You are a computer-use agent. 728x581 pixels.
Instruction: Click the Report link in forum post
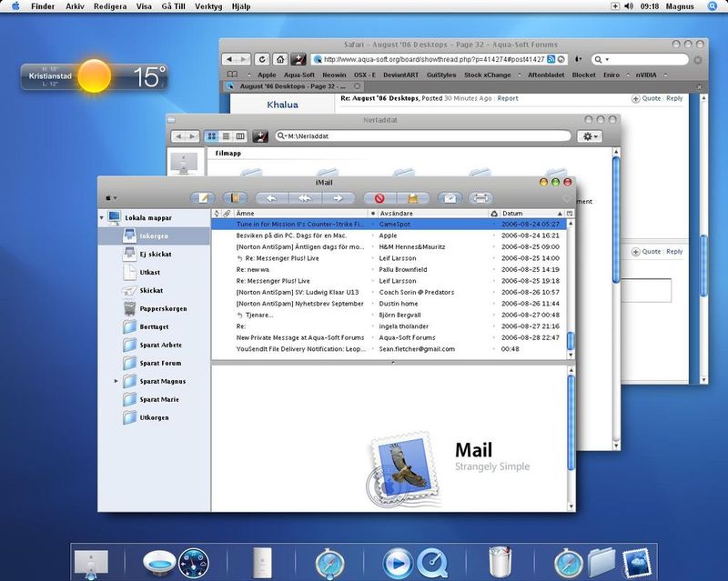pyautogui.click(x=508, y=98)
